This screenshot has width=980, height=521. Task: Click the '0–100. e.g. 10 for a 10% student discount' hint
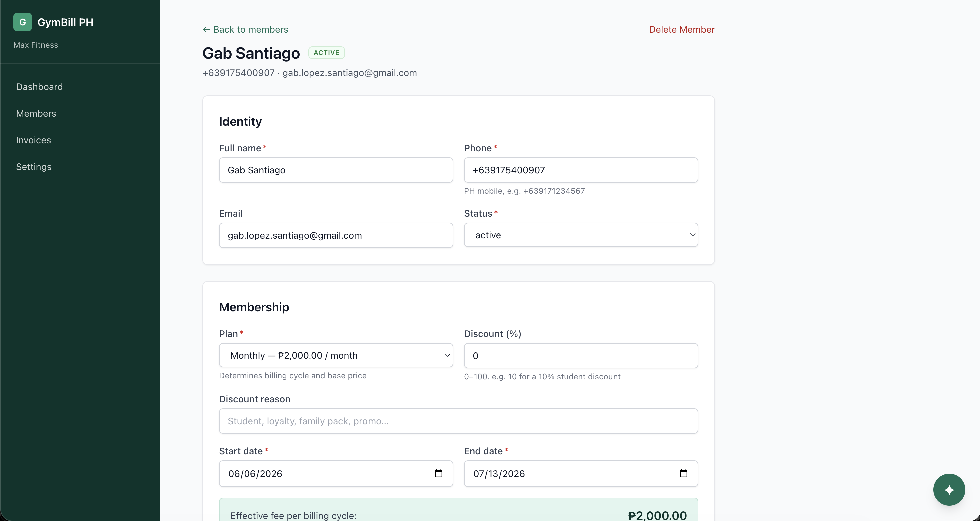coord(542,377)
